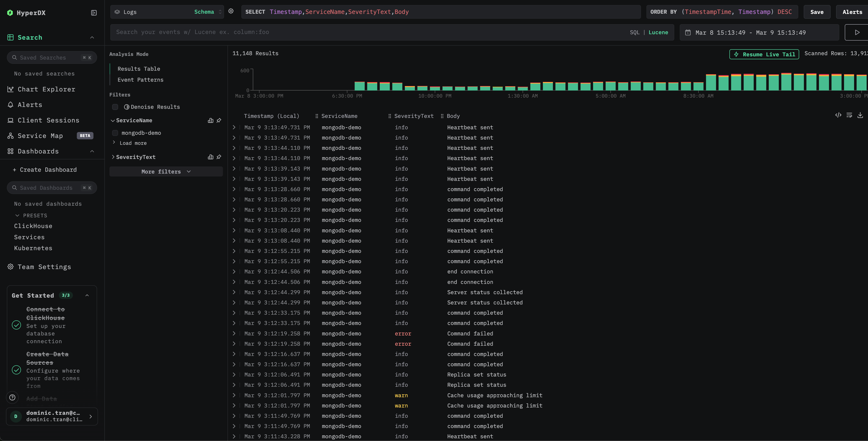Click the Resume Live Tail button
Screen dimensions: 868x441
coord(764,54)
